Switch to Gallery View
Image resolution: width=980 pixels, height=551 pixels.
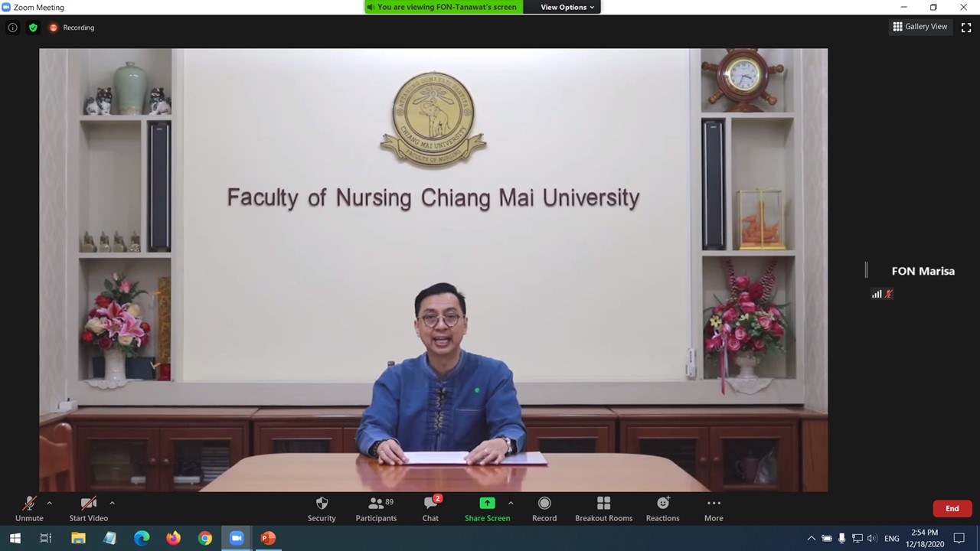pos(920,27)
